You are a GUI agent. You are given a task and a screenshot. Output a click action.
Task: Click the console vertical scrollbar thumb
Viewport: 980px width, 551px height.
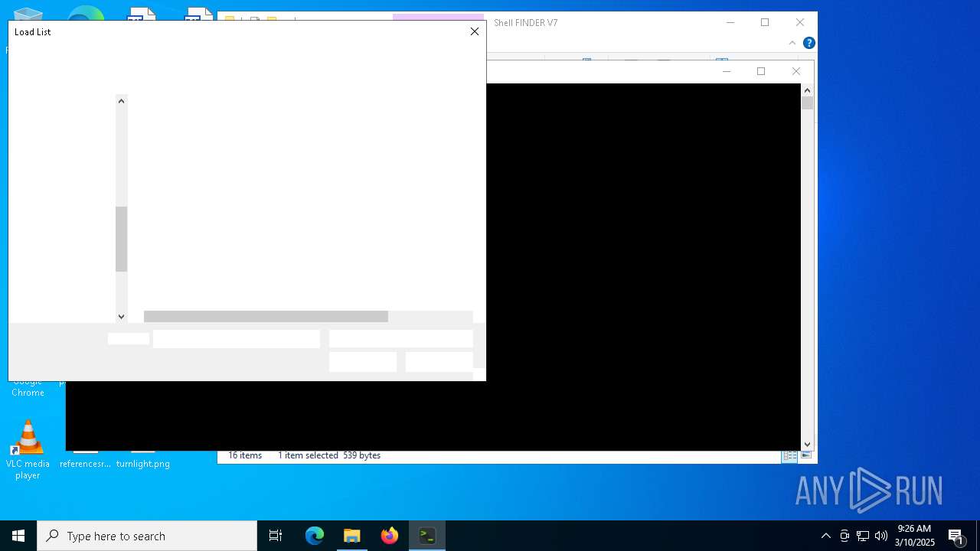pyautogui.click(x=807, y=103)
